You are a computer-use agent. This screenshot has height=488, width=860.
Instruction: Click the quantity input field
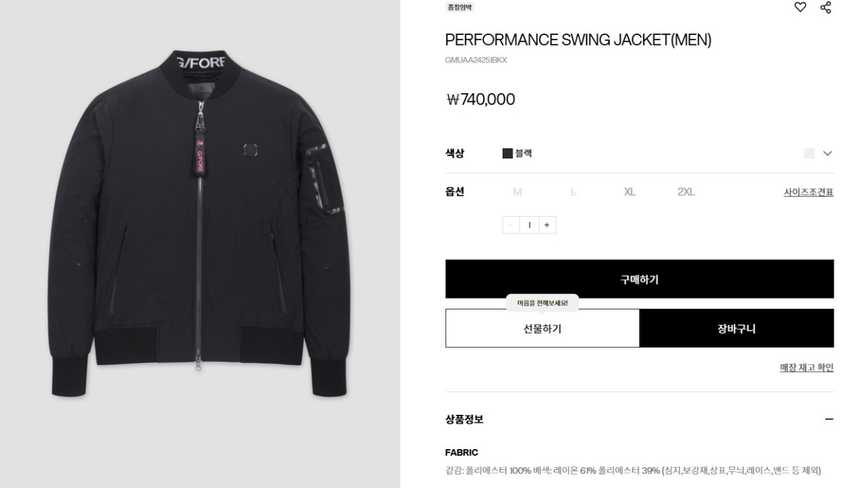529,225
